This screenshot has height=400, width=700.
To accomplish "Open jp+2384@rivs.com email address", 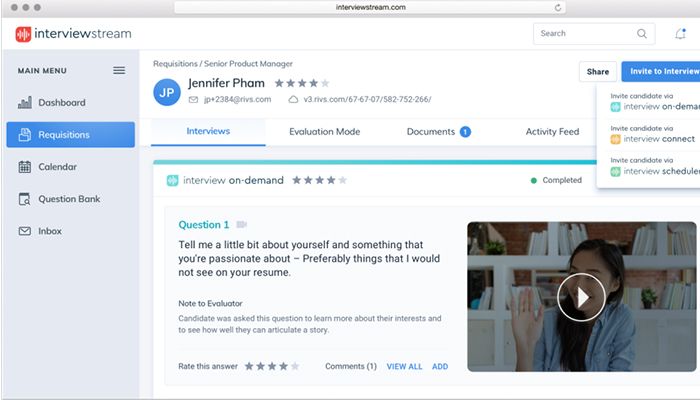I will [x=238, y=100].
